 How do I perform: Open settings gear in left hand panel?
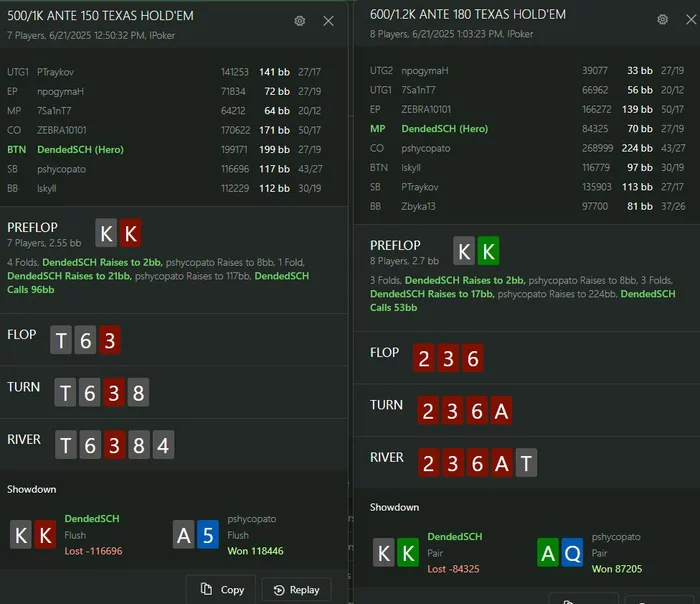[x=300, y=21]
